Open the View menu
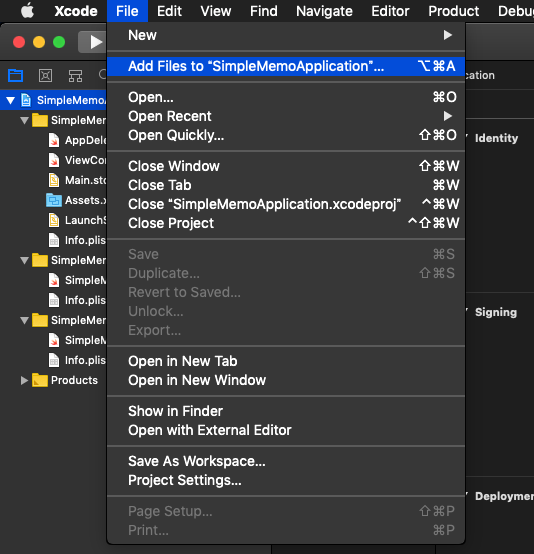Image resolution: width=534 pixels, height=554 pixels. pyautogui.click(x=216, y=11)
